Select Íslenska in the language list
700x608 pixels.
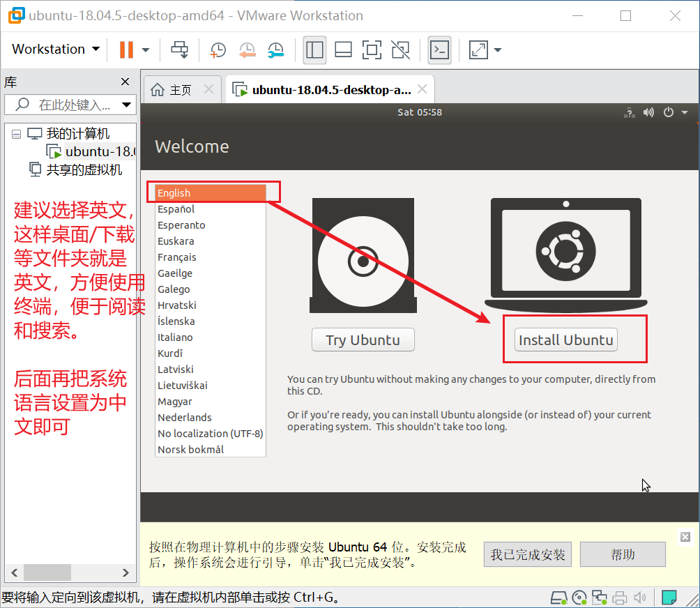[211, 321]
